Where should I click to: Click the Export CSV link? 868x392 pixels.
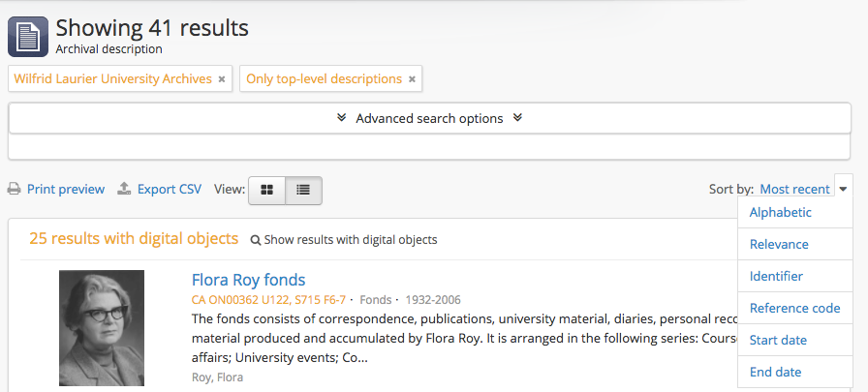[169, 190]
